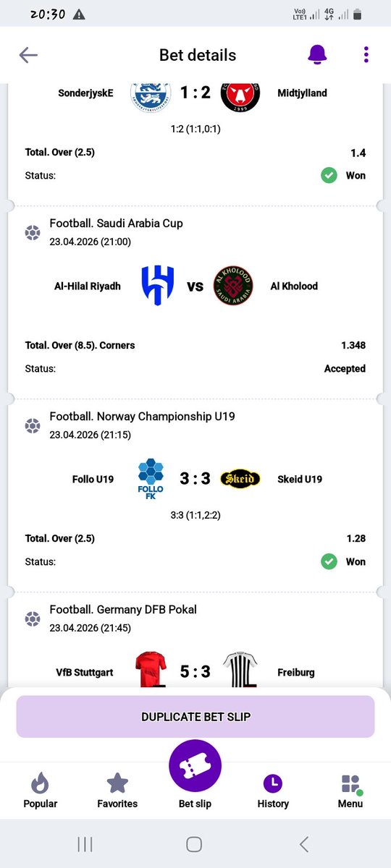Open the three-dot overflow menu
The image size is (391, 868).
click(366, 54)
